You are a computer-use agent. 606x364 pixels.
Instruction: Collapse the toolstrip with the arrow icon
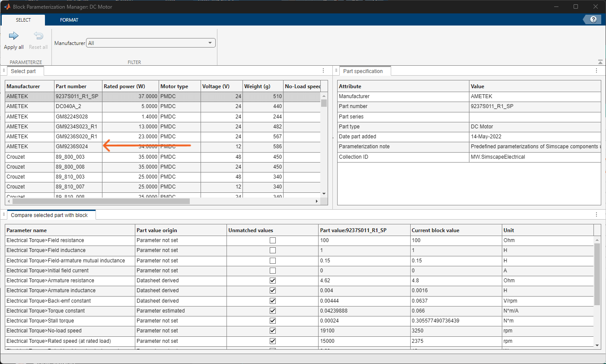tap(600, 62)
